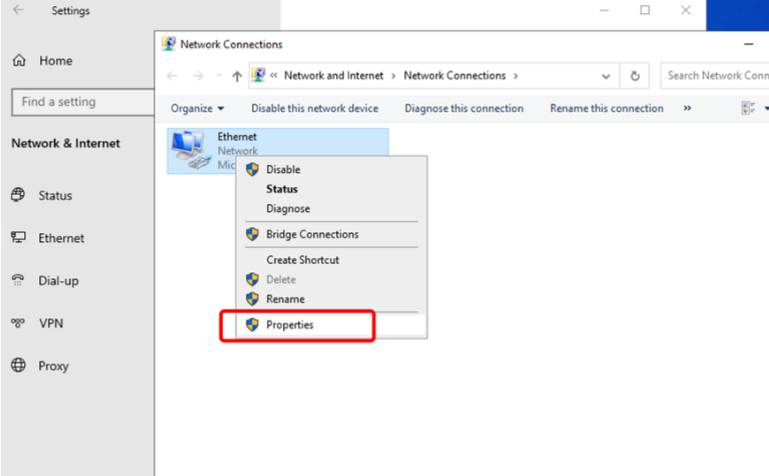769x476 pixels.
Task: Open the Proxy settings page
Action: (53, 366)
